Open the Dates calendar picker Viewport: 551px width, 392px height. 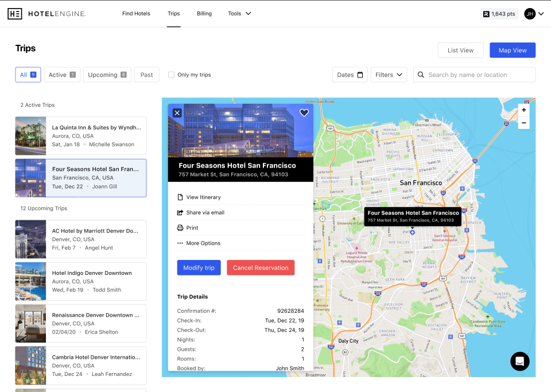(x=350, y=75)
